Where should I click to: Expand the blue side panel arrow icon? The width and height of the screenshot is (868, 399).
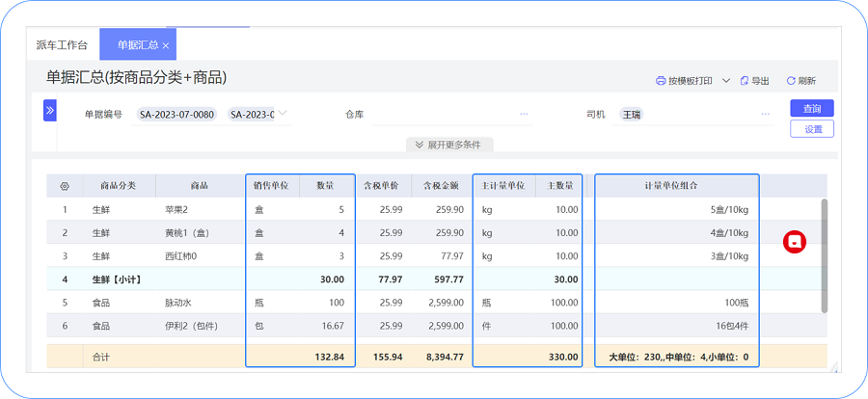(50, 111)
